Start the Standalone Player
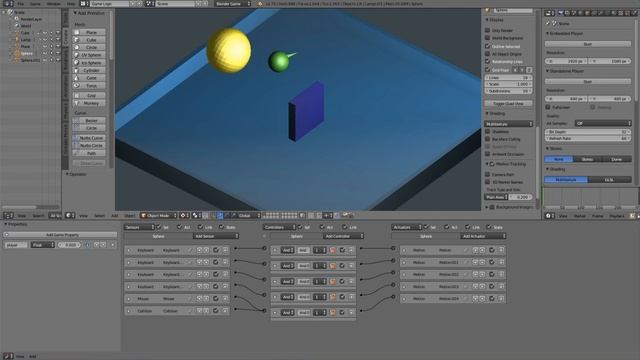 pyautogui.click(x=588, y=81)
